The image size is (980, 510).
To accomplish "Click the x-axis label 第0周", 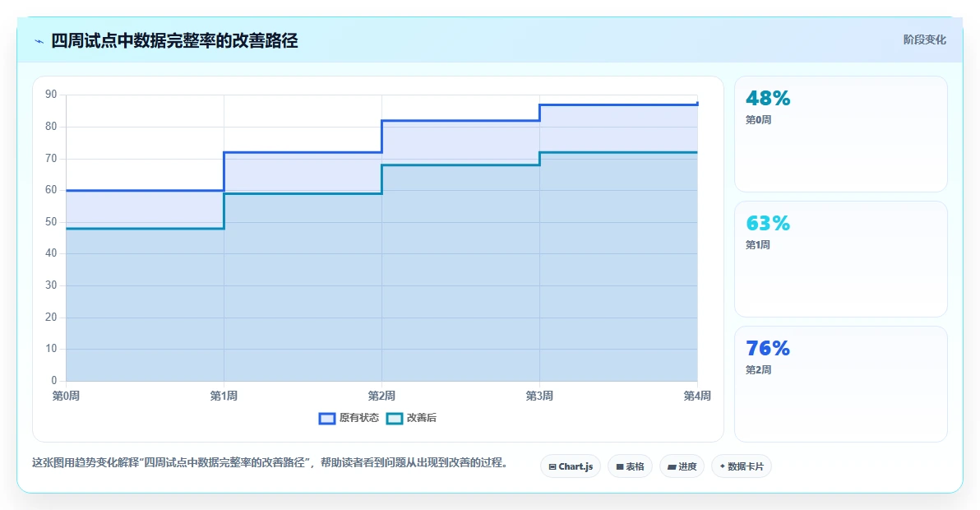I will click(x=66, y=396).
